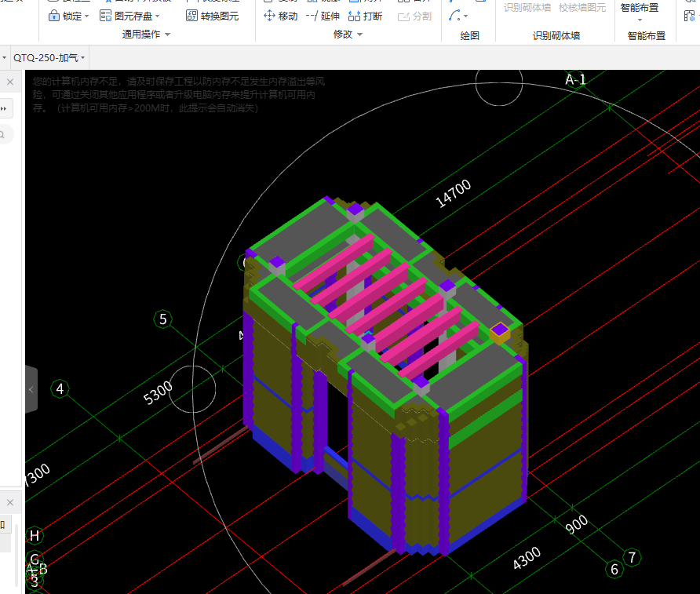Click the 4300 dimension text

click(x=527, y=559)
